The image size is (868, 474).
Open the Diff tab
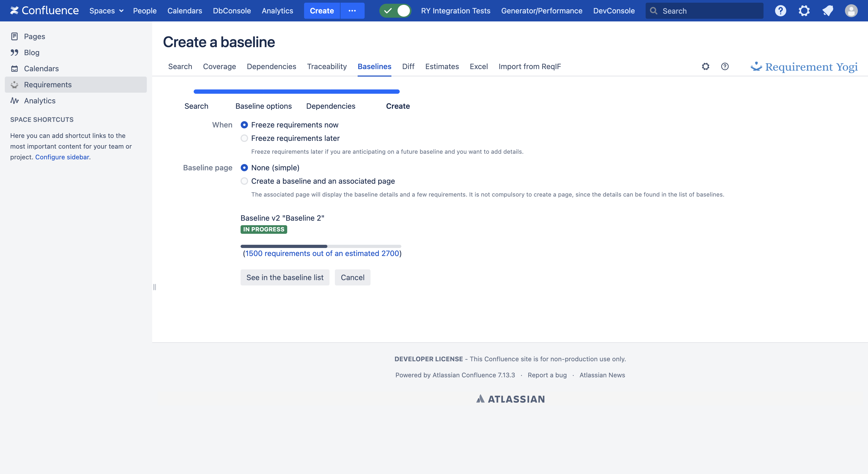coord(408,67)
